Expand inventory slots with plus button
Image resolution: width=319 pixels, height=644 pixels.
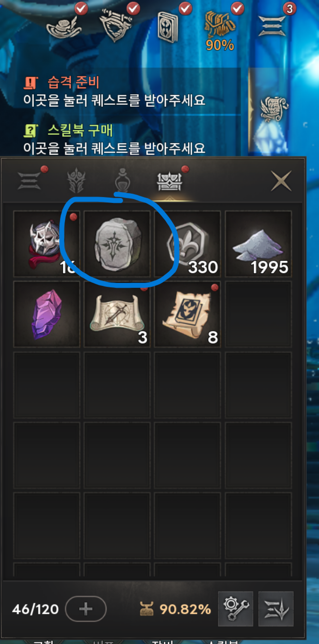click(85, 609)
